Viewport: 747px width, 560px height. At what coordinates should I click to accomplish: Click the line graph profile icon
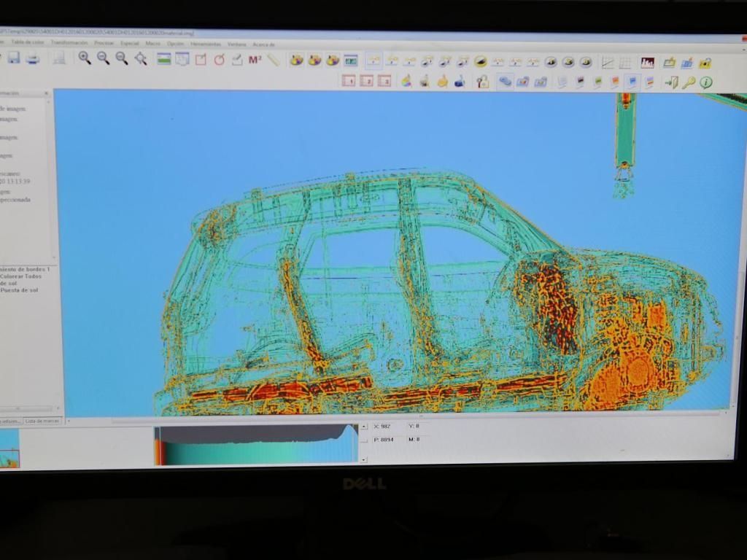point(608,63)
